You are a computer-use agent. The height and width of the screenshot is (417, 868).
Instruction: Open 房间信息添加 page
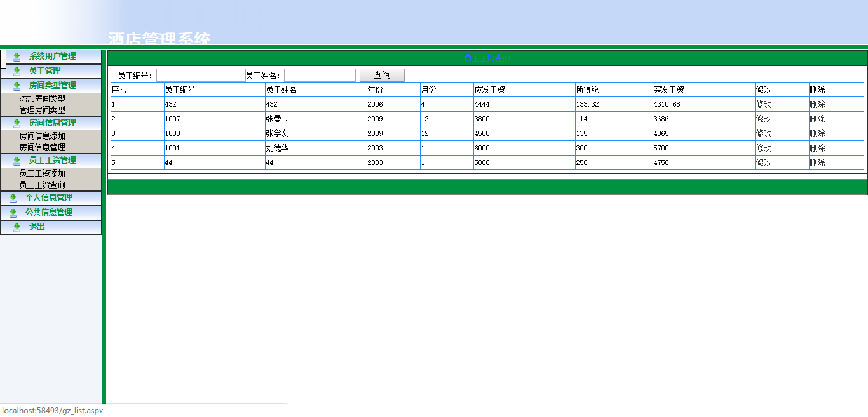click(x=42, y=136)
